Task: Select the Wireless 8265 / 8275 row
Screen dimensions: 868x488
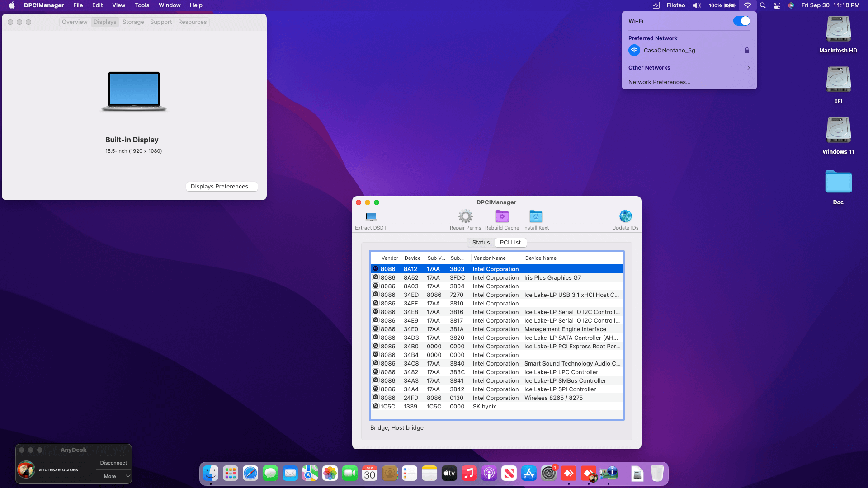Action: tap(497, 398)
